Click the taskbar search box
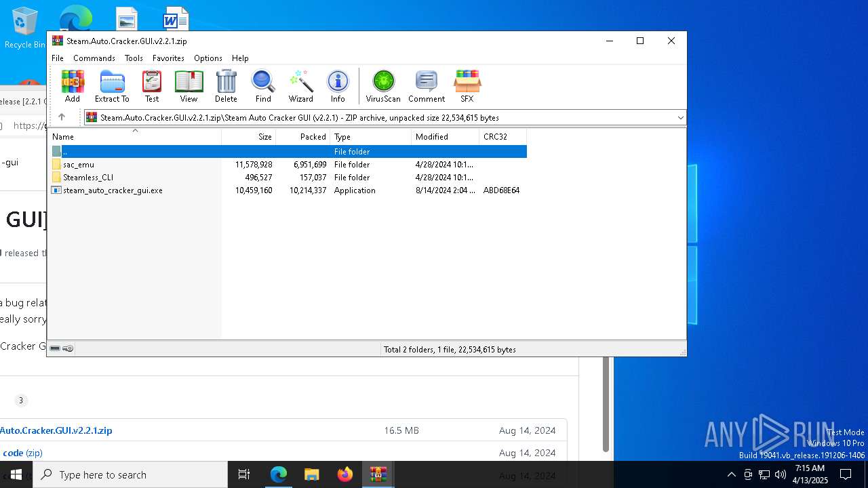The image size is (868, 488). click(x=130, y=474)
